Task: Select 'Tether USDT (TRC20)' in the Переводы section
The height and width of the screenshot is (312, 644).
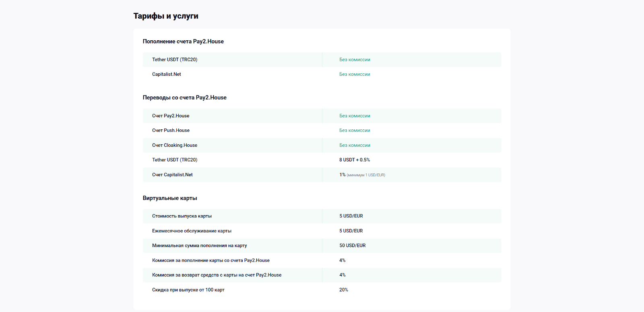Action: click(175, 160)
